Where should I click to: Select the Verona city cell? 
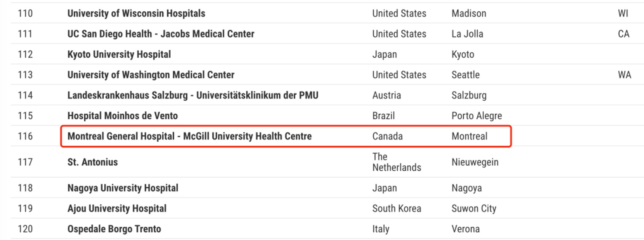click(466, 229)
